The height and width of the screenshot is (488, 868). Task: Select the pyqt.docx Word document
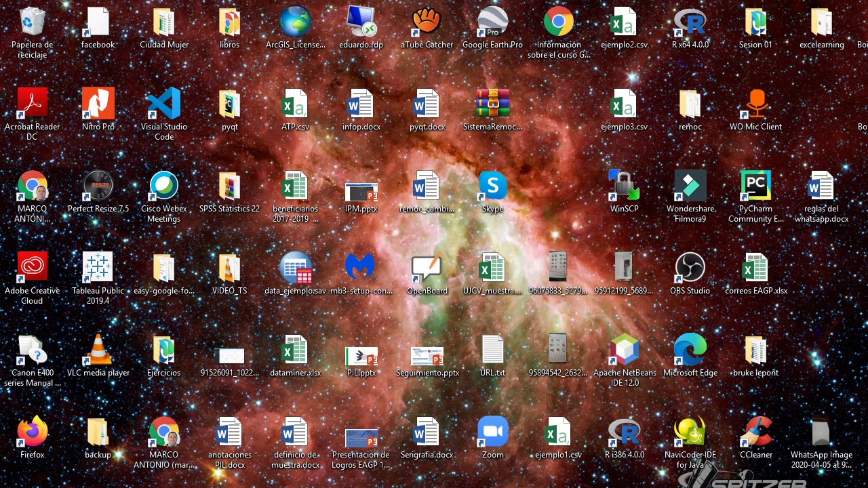pos(427,104)
